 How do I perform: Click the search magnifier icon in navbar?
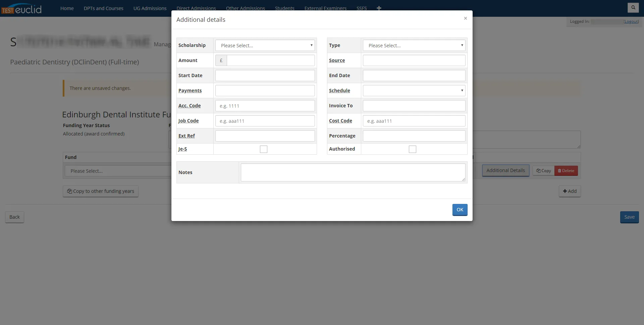633,7
